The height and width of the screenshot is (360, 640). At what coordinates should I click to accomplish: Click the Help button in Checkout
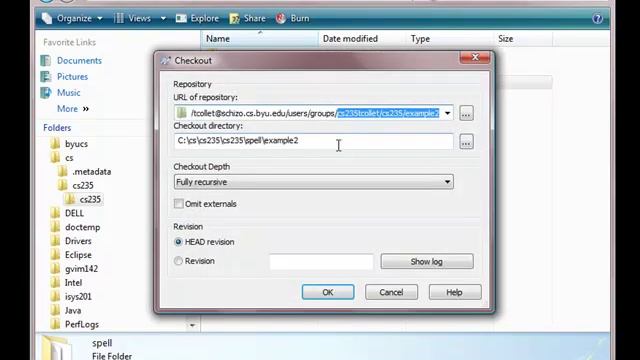[455, 292]
